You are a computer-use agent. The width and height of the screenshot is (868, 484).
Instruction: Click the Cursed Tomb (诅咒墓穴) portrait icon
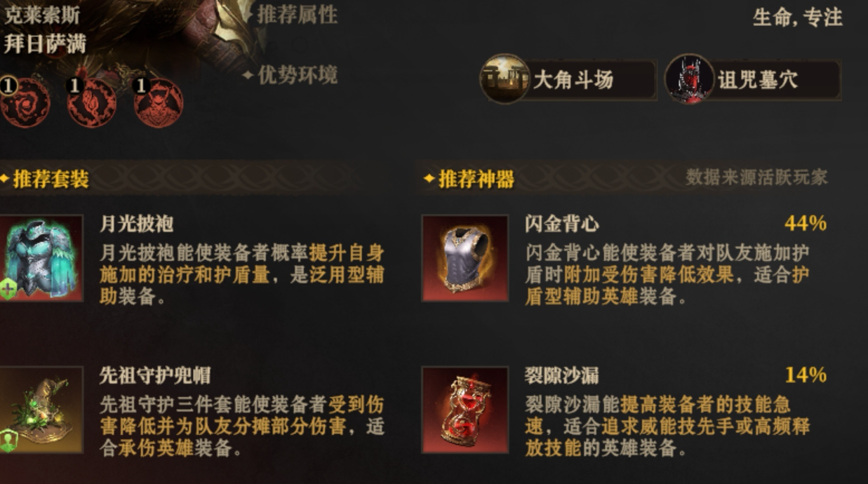pos(689,79)
